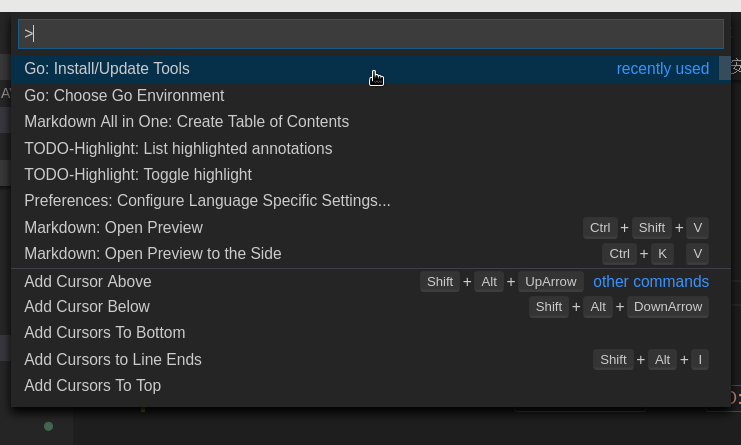The width and height of the screenshot is (741, 445).
Task: Choose Markdown: Open Preview to the Side
Action: click(365, 254)
